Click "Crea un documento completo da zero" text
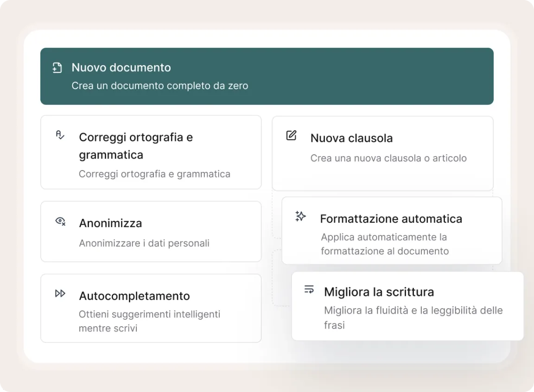 pyautogui.click(x=159, y=86)
